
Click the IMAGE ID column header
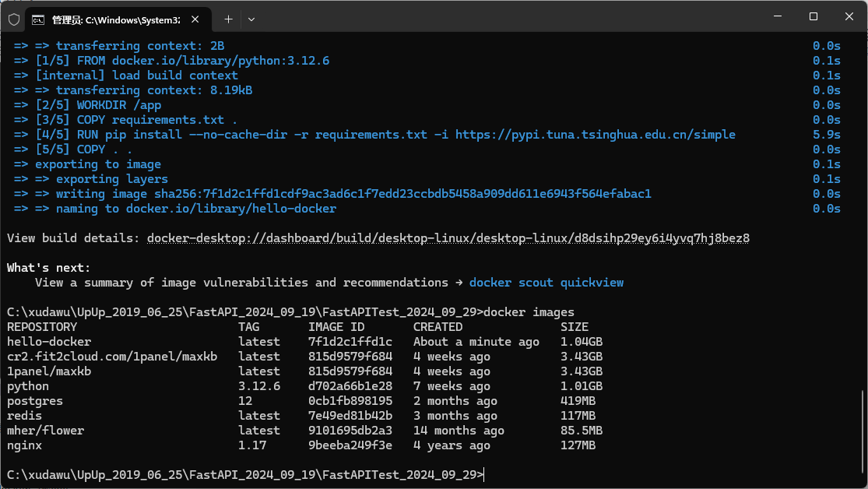[336, 327]
